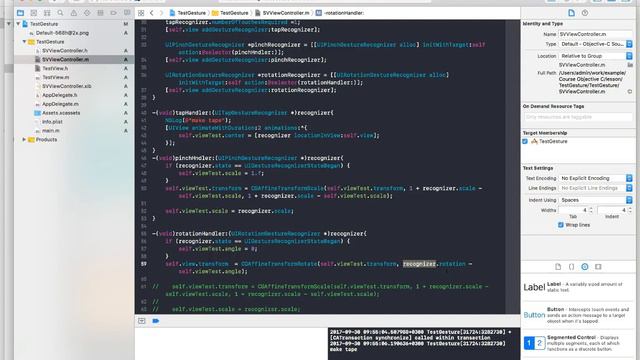This screenshot has height=360, width=640.
Task: Click the On Demand Resource Tags field
Action: (578, 117)
